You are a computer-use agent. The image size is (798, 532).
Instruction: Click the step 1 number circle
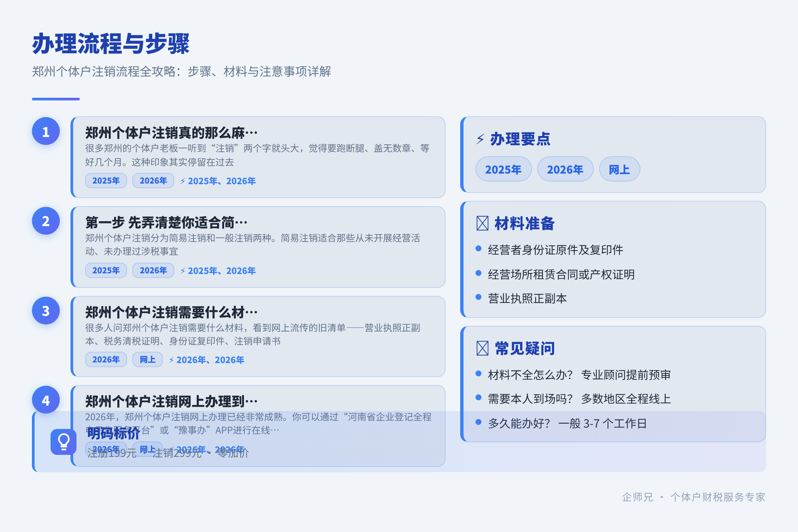coord(46,131)
